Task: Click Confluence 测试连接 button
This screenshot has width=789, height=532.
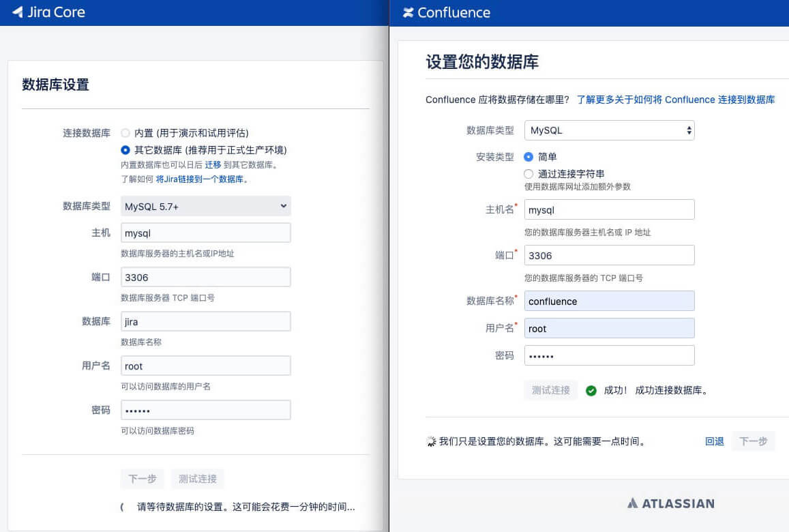Action: coord(551,390)
